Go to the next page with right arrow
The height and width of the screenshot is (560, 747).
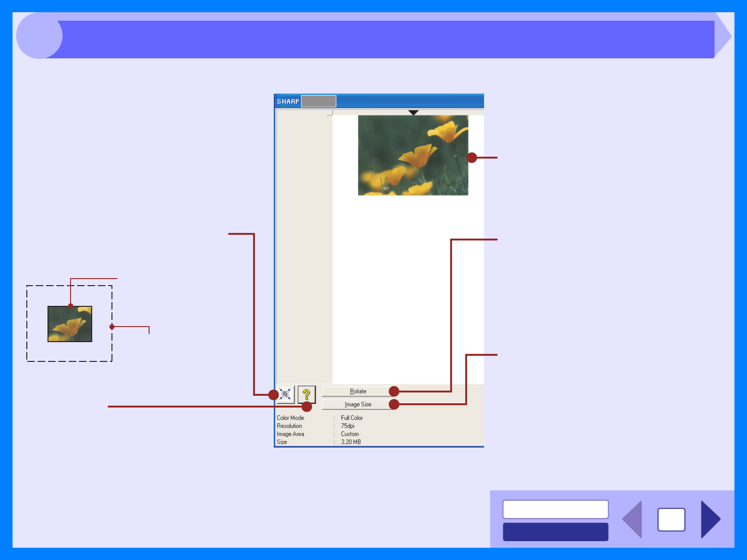(710, 520)
